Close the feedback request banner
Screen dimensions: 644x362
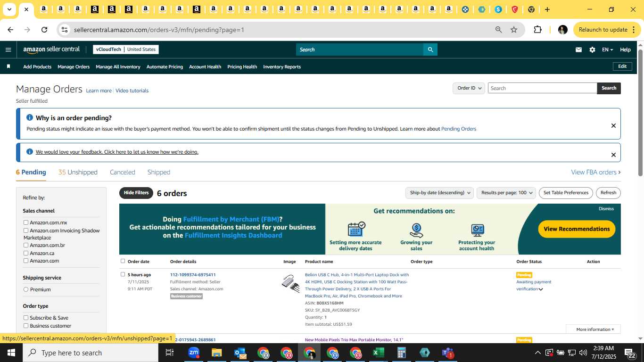[613, 155]
